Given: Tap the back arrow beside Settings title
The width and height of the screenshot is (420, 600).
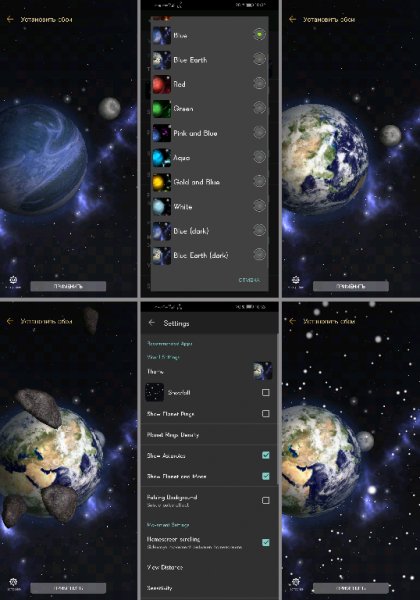Looking at the screenshot, I should click(152, 323).
